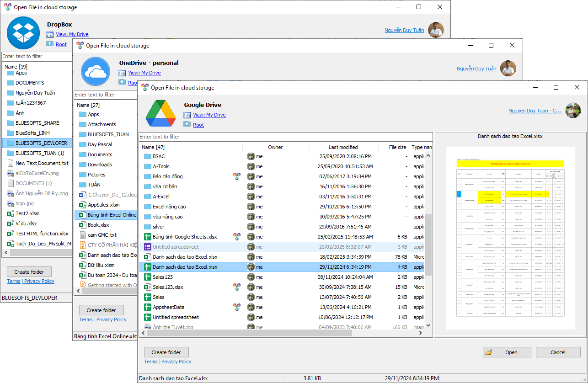Click the OneDrive cloud logo icon

pos(96,72)
